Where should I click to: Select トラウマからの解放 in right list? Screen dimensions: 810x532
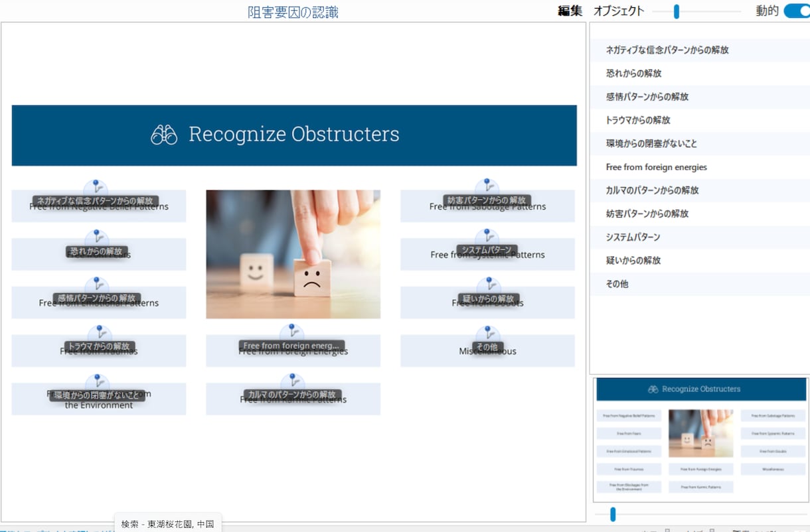pos(700,120)
